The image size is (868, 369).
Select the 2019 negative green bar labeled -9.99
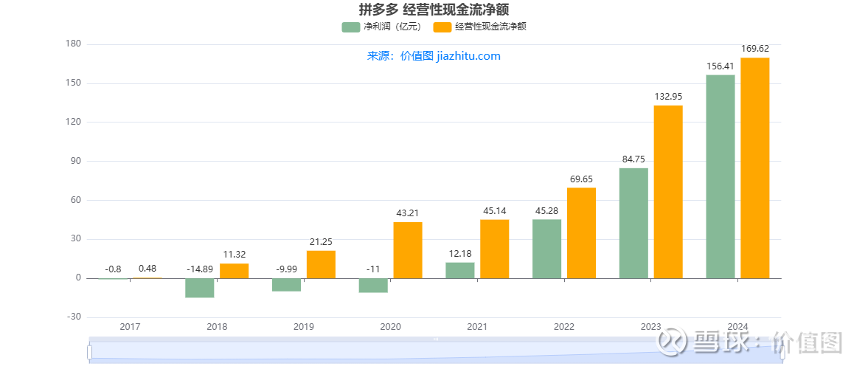(286, 285)
